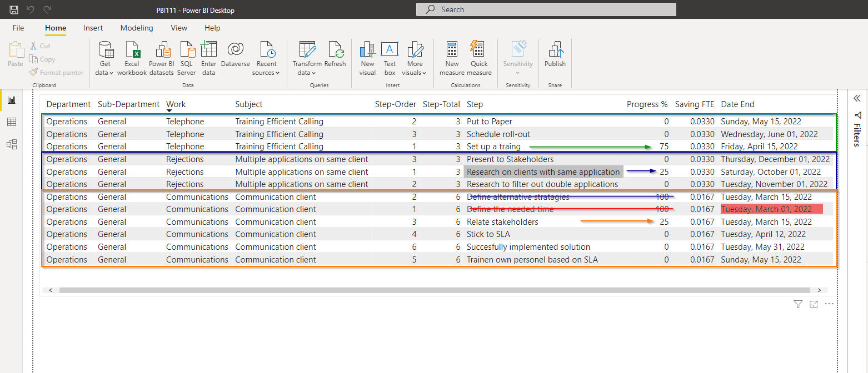
Task: Click the table's horizontal scrollbar
Action: (x=435, y=290)
